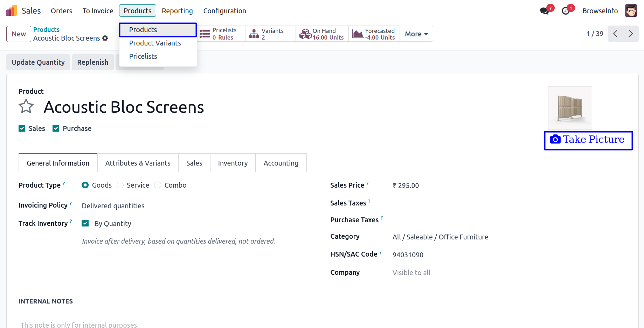The image size is (644, 328).
Task: Go to previous record arrow
Action: (615, 34)
